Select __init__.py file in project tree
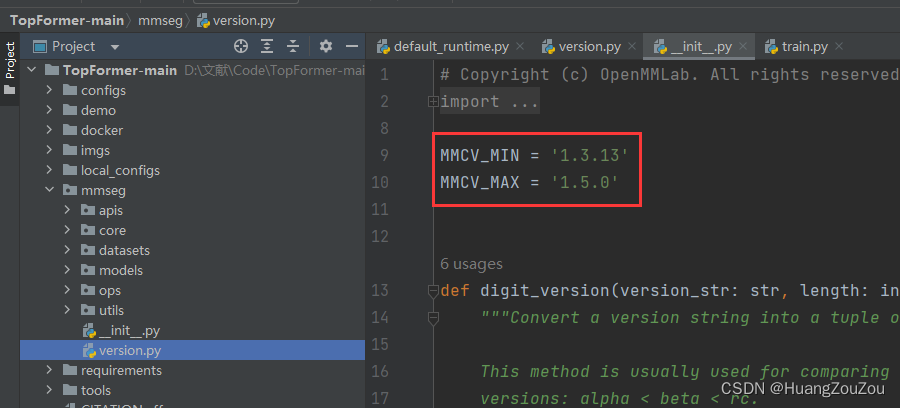The image size is (900, 408). point(192,330)
